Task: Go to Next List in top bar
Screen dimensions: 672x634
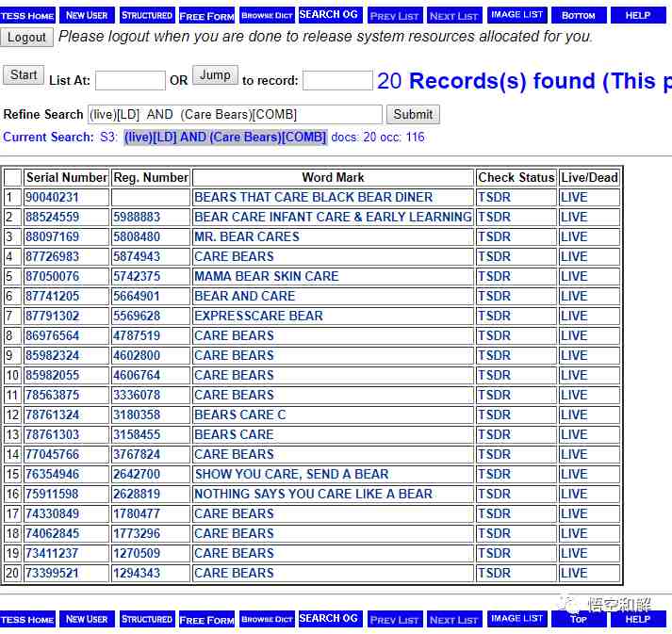Action: point(454,15)
